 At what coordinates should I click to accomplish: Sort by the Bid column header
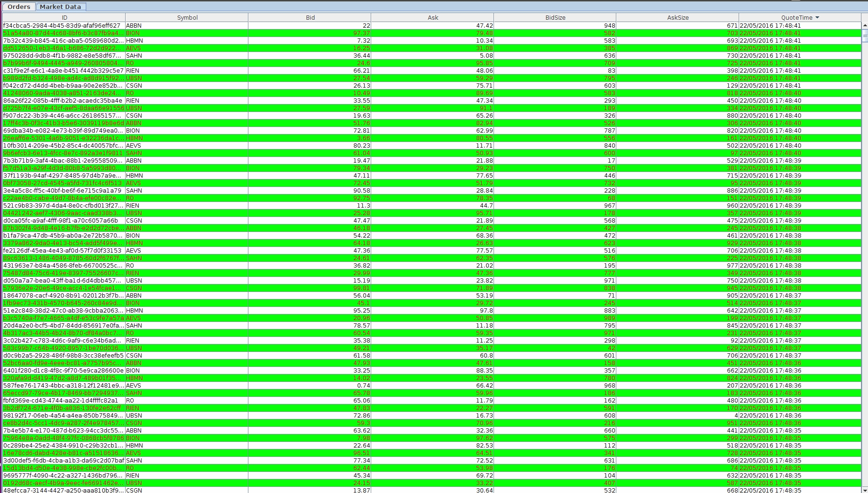click(x=310, y=17)
